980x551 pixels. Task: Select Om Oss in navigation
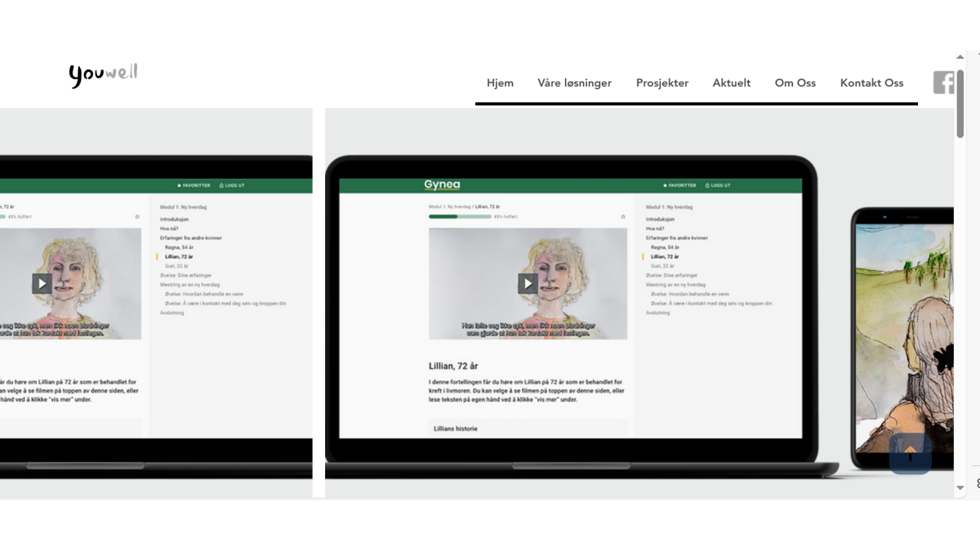tap(795, 82)
